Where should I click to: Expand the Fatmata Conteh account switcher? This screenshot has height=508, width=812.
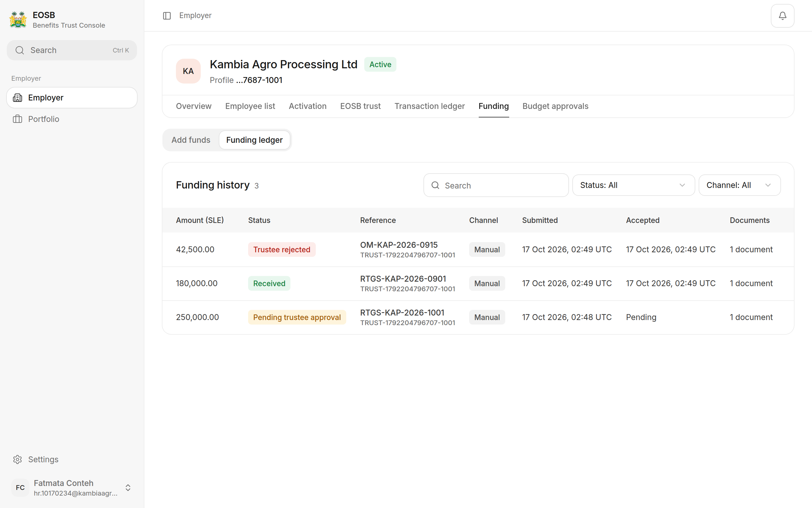pos(128,487)
